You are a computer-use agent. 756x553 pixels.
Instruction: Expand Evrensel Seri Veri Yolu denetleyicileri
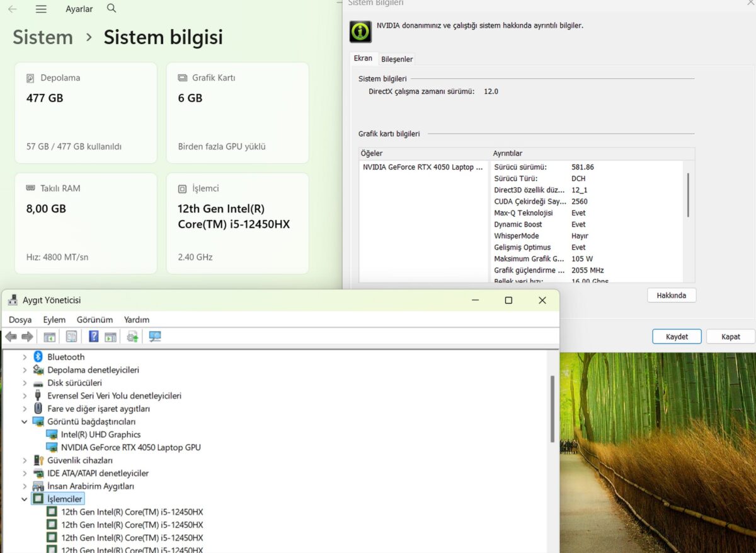(x=25, y=396)
